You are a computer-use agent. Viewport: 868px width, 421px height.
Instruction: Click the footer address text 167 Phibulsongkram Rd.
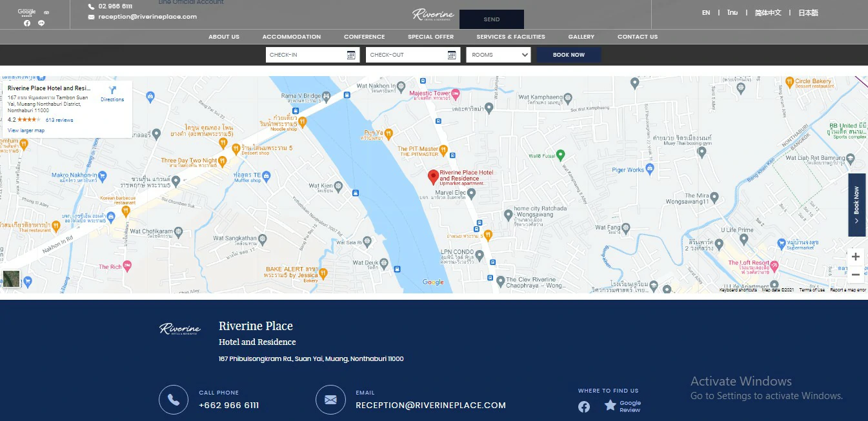311,359
